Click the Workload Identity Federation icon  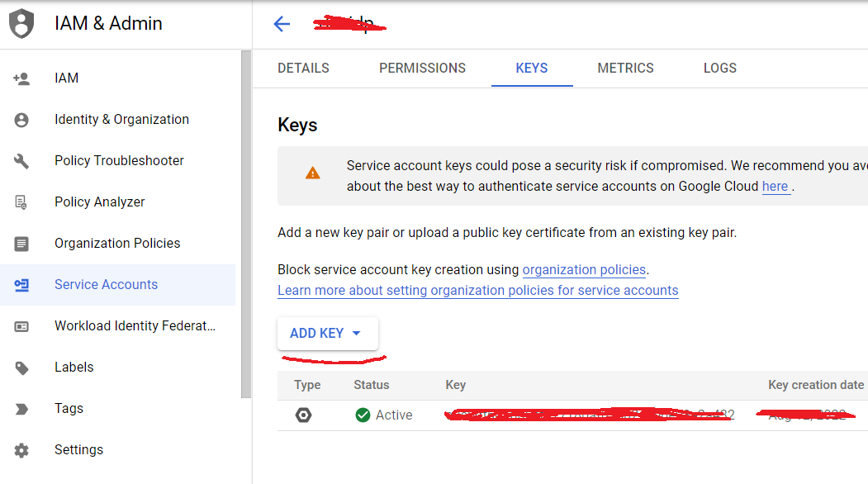(21, 326)
